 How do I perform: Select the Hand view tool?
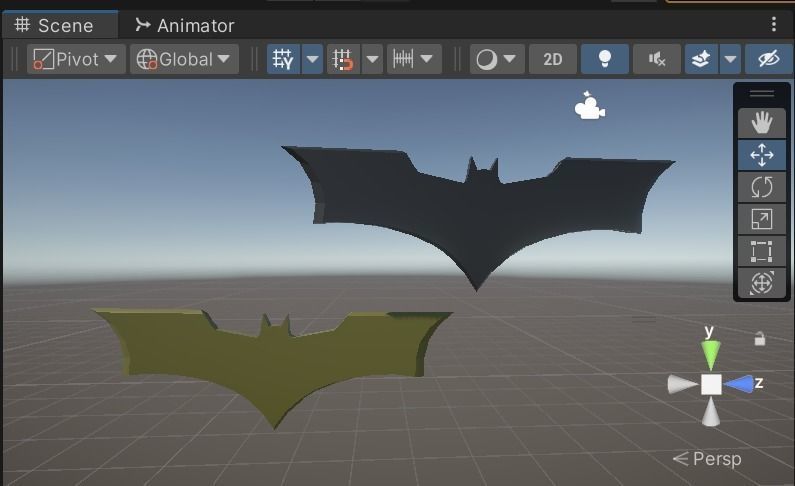point(762,123)
